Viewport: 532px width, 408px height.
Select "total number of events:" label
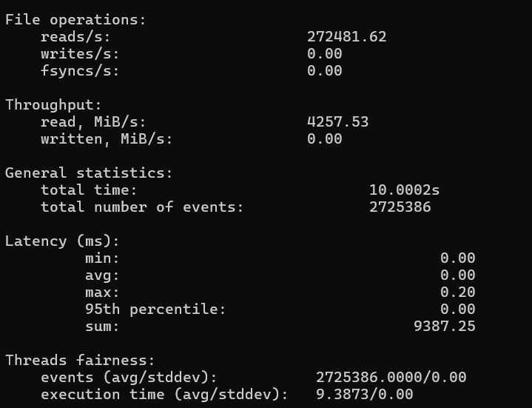click(142, 207)
